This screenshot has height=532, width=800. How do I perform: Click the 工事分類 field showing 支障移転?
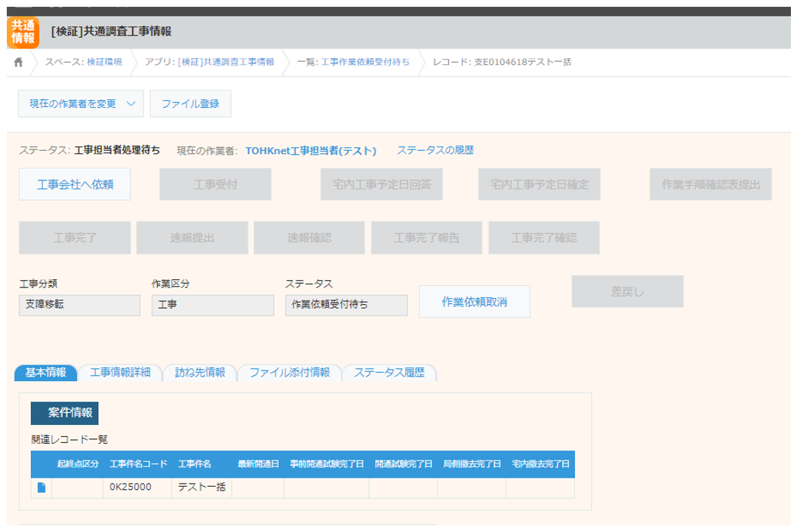tap(79, 305)
